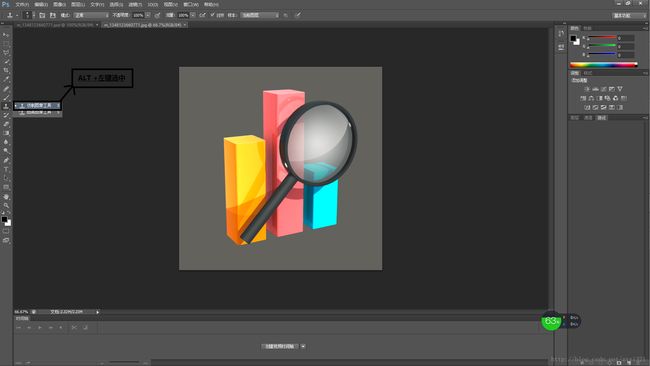Switch to the first document tab
The width and height of the screenshot is (650, 366).
tap(56, 25)
